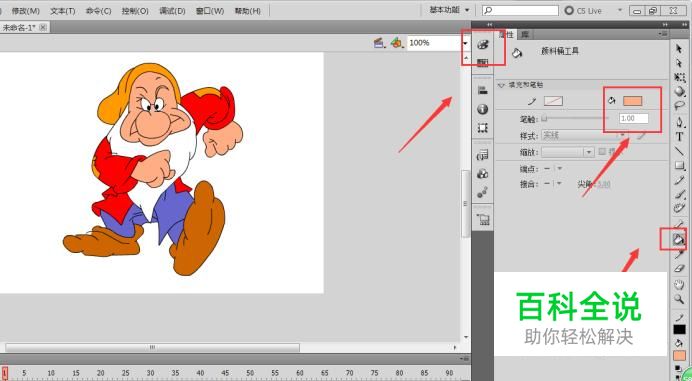This screenshot has width=692, height=381.
Task: Select the Hand tool
Action: [x=679, y=285]
